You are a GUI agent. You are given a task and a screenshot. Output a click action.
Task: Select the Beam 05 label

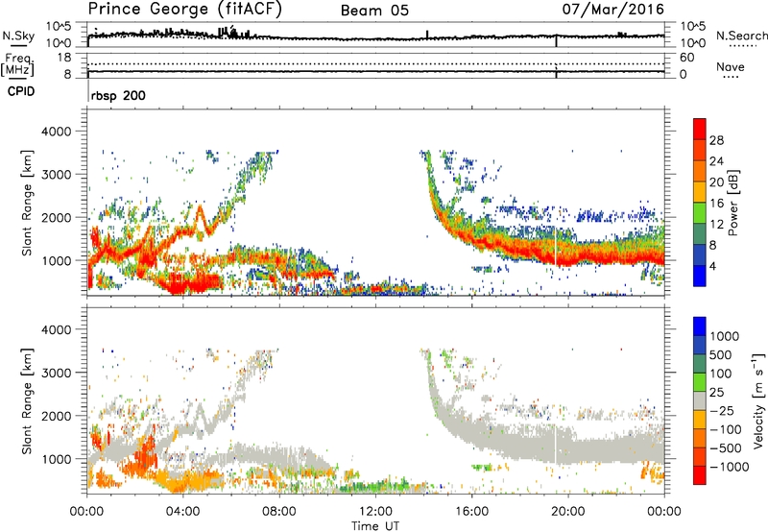coord(374,11)
